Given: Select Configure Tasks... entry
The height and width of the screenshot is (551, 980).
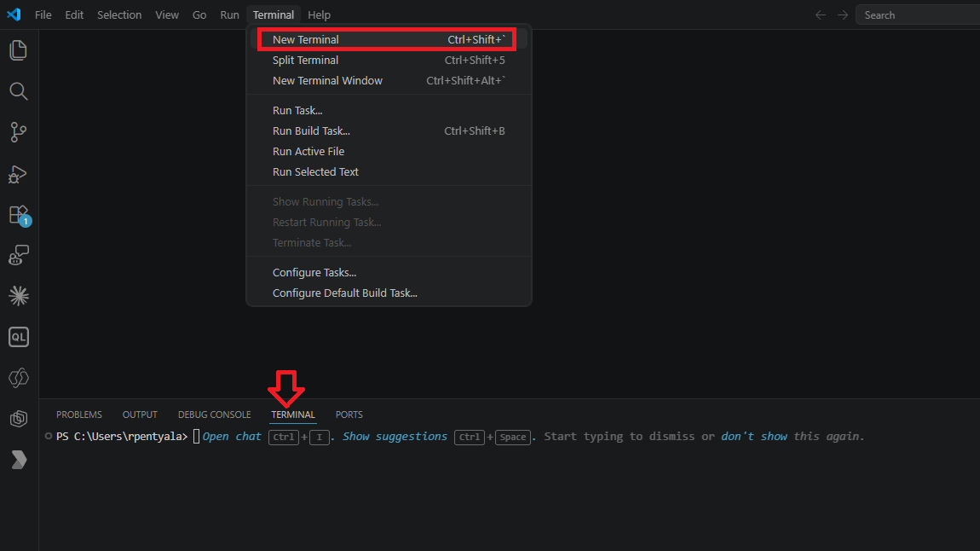Looking at the screenshot, I should pyautogui.click(x=389, y=273).
